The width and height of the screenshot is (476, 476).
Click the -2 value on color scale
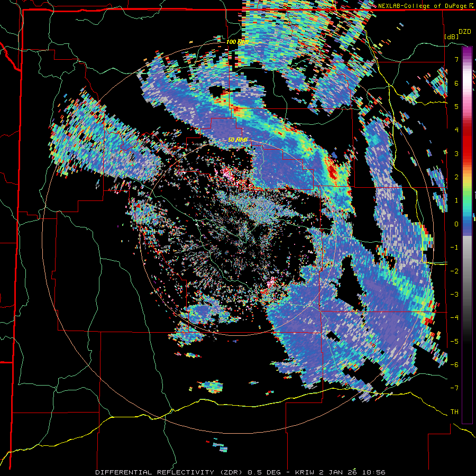[x=454, y=271]
